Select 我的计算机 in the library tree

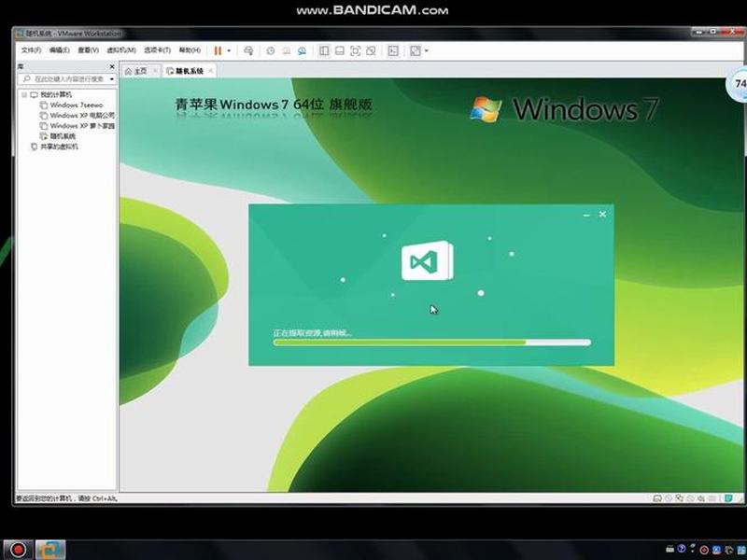point(56,94)
